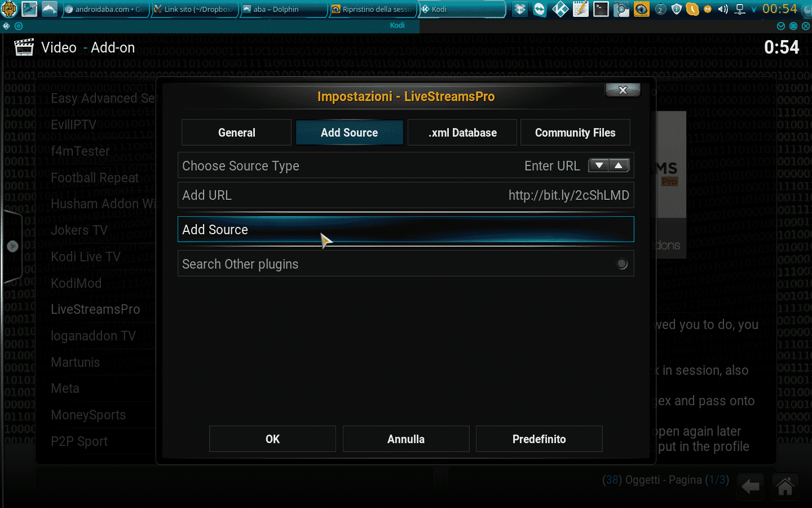Click the Annulla cancel button
This screenshot has width=812, height=508.
pos(405,439)
